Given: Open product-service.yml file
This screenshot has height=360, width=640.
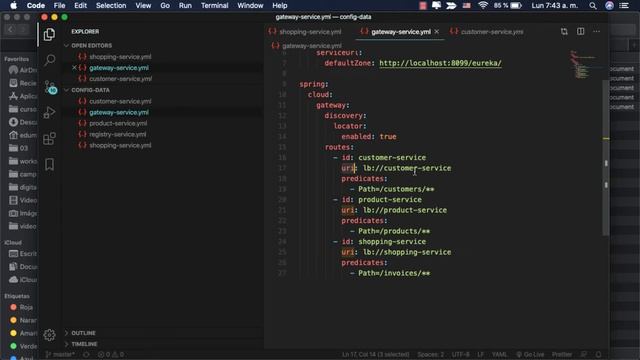Looking at the screenshot, I should 118,123.
